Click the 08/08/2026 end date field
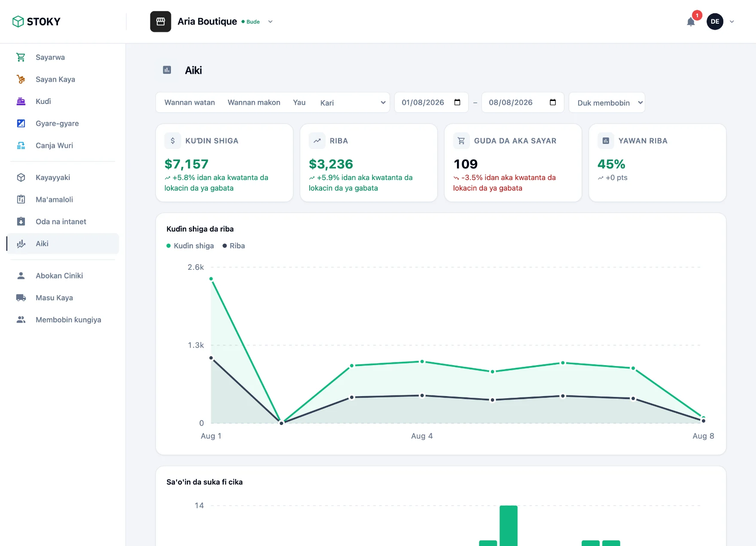The height and width of the screenshot is (546, 756). (x=523, y=102)
